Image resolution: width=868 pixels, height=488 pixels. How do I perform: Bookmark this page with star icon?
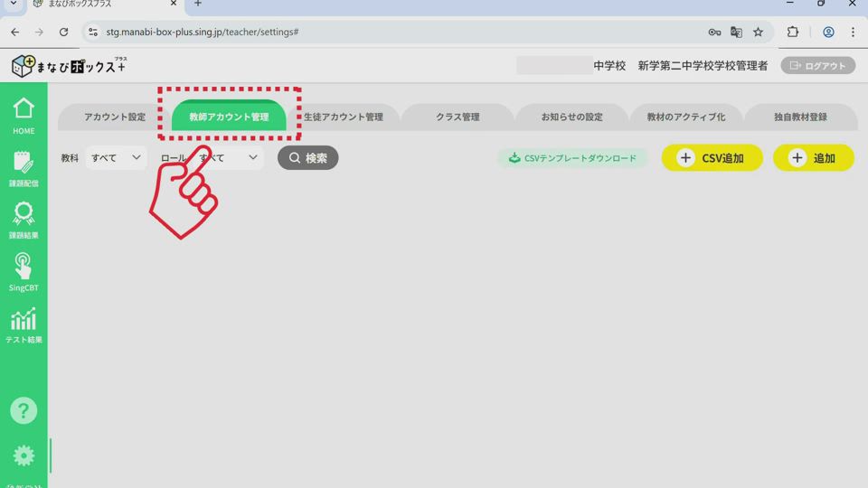[x=758, y=32]
